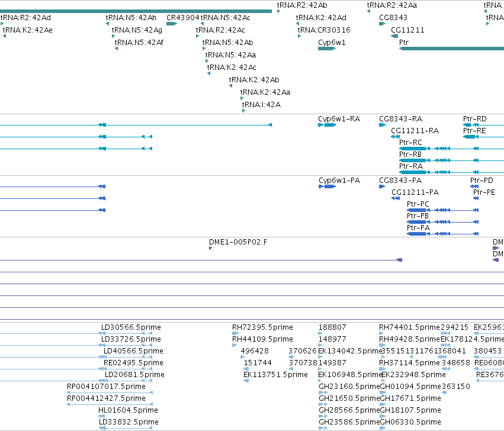
Task: Select the Ptr-PD protein label
Action: pyautogui.click(x=481, y=181)
